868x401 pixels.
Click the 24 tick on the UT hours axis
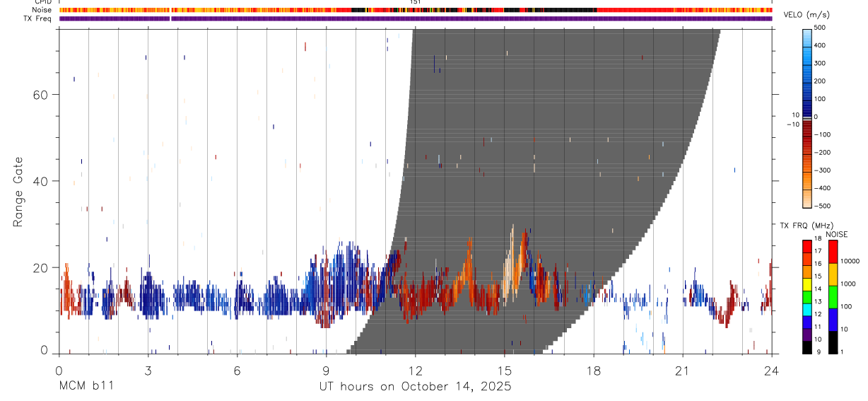pyautogui.click(x=772, y=370)
